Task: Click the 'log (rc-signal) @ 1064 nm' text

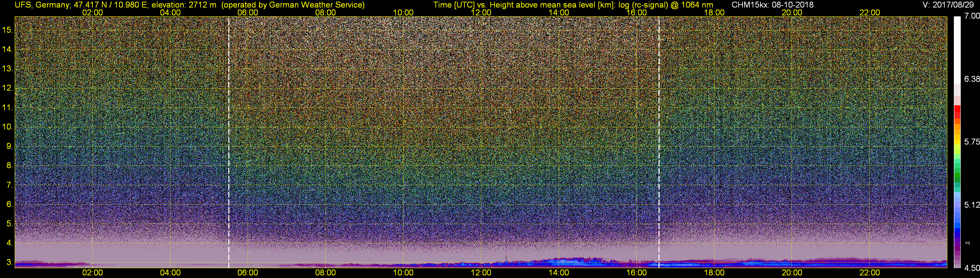Action: [665, 5]
